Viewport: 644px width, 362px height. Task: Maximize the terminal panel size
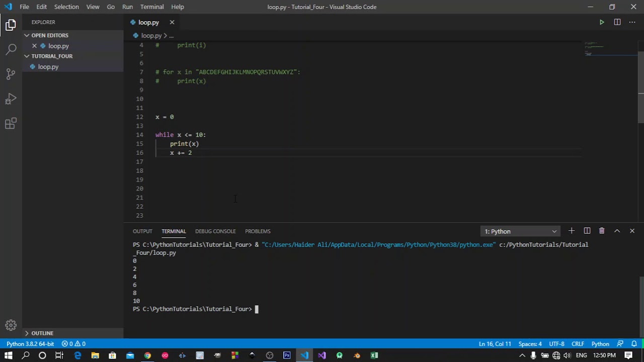[x=617, y=231]
